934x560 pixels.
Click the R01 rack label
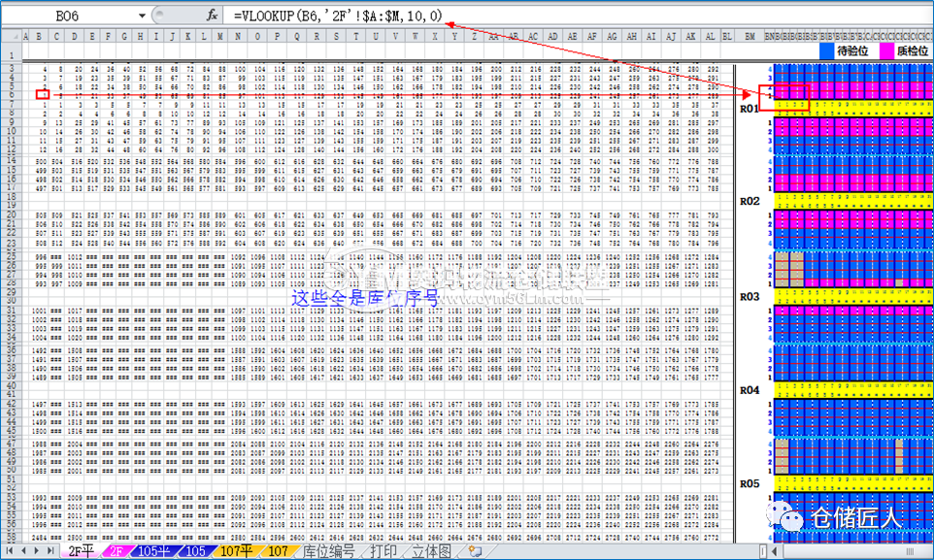point(750,109)
